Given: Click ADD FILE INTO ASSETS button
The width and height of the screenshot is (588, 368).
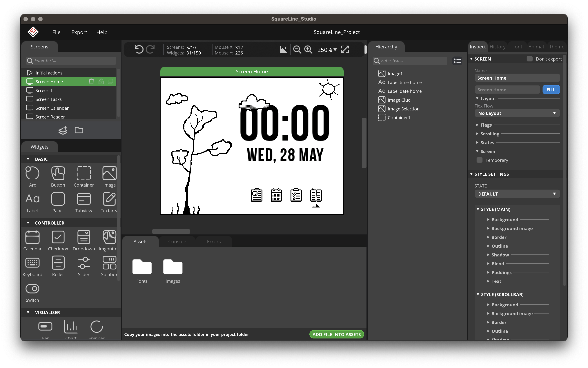Looking at the screenshot, I should pos(337,334).
